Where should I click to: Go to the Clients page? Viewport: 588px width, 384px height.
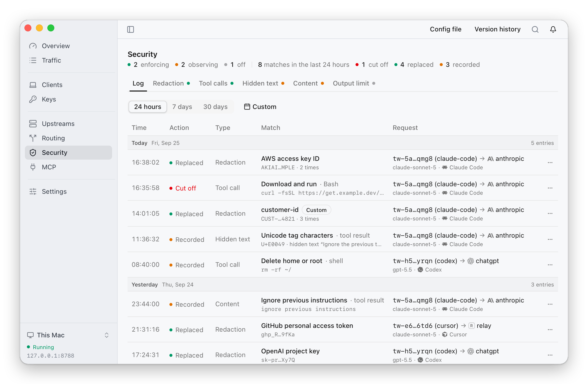(x=69, y=85)
